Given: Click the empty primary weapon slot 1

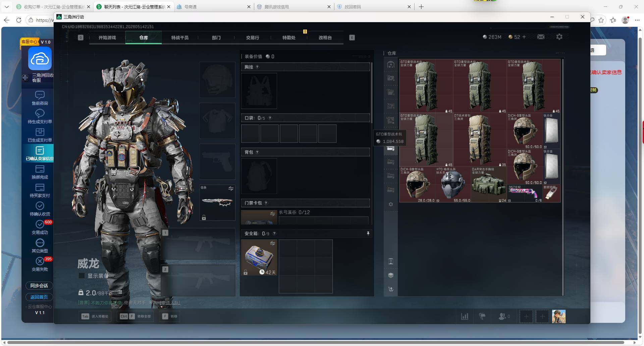Looking at the screenshot, I should pyautogui.click(x=198, y=244).
